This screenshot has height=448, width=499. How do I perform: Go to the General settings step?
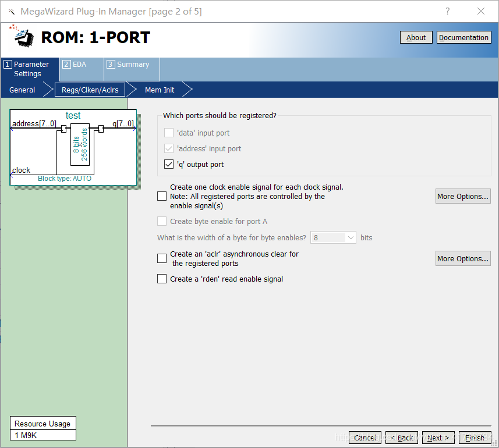click(x=22, y=90)
